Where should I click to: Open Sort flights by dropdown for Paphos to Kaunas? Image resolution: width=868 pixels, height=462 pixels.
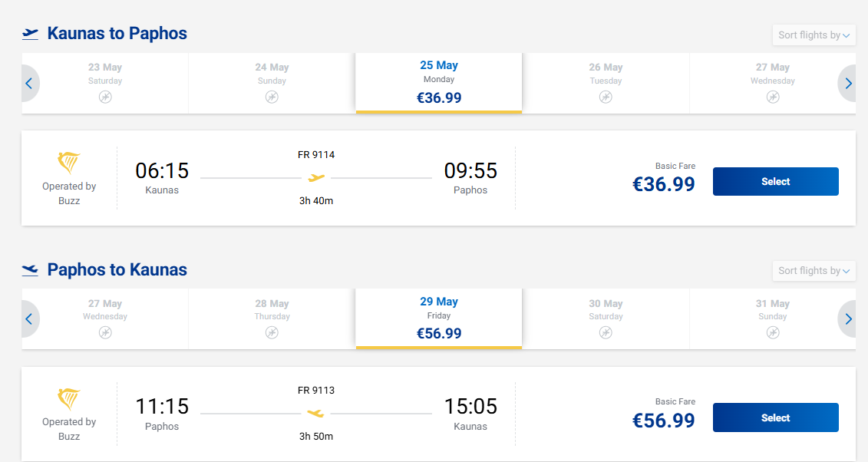814,271
